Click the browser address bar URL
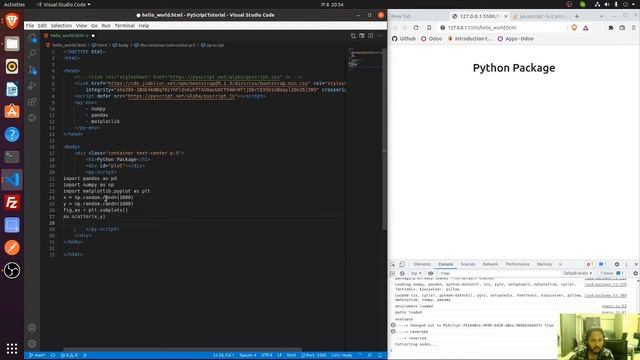 (482, 28)
